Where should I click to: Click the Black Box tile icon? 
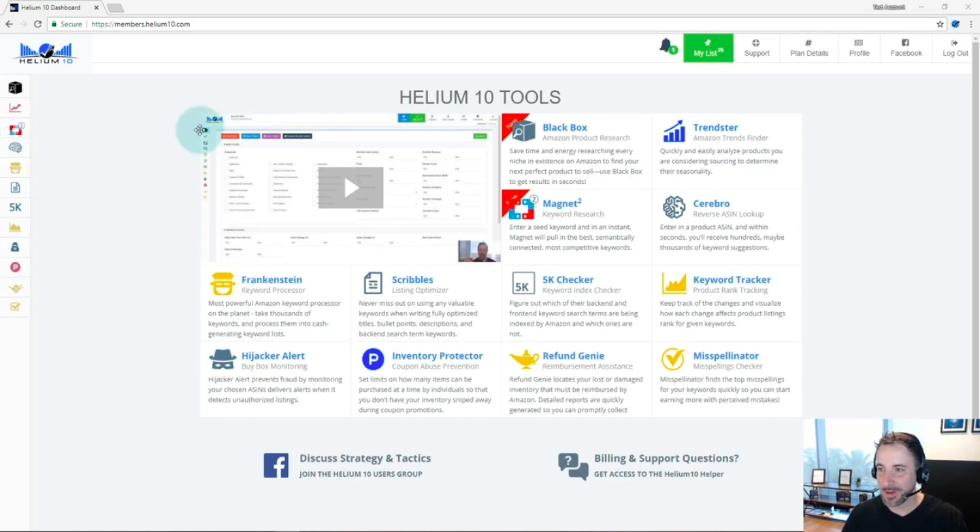pyautogui.click(x=523, y=130)
